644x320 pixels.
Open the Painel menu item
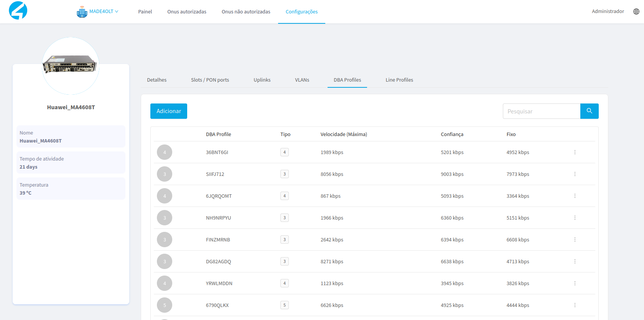click(x=145, y=11)
